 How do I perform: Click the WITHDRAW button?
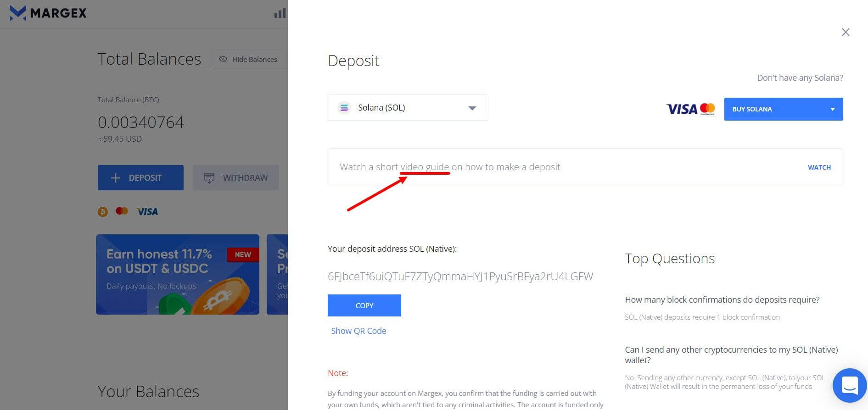point(236,177)
